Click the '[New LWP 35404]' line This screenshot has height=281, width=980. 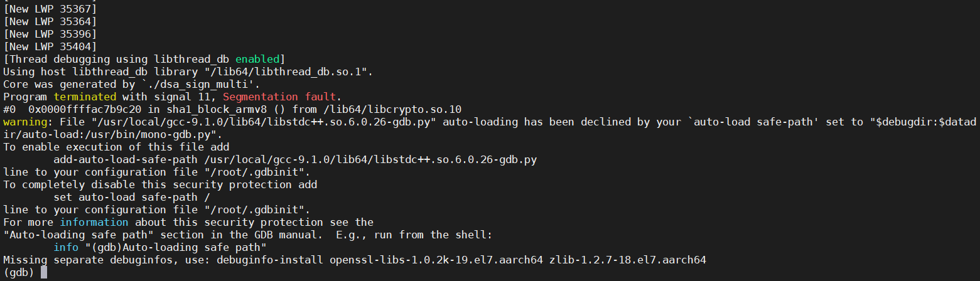point(50,46)
